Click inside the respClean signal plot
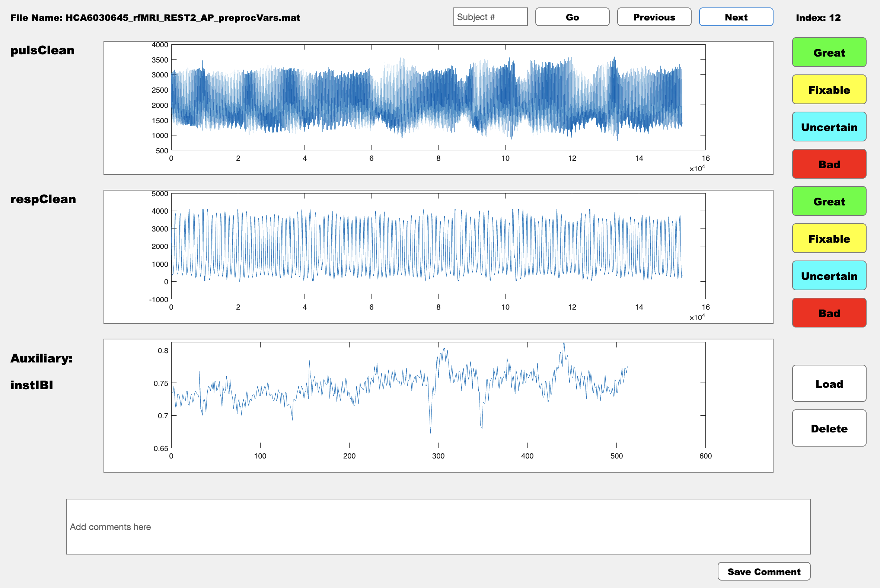The width and height of the screenshot is (880, 588). (x=438, y=246)
